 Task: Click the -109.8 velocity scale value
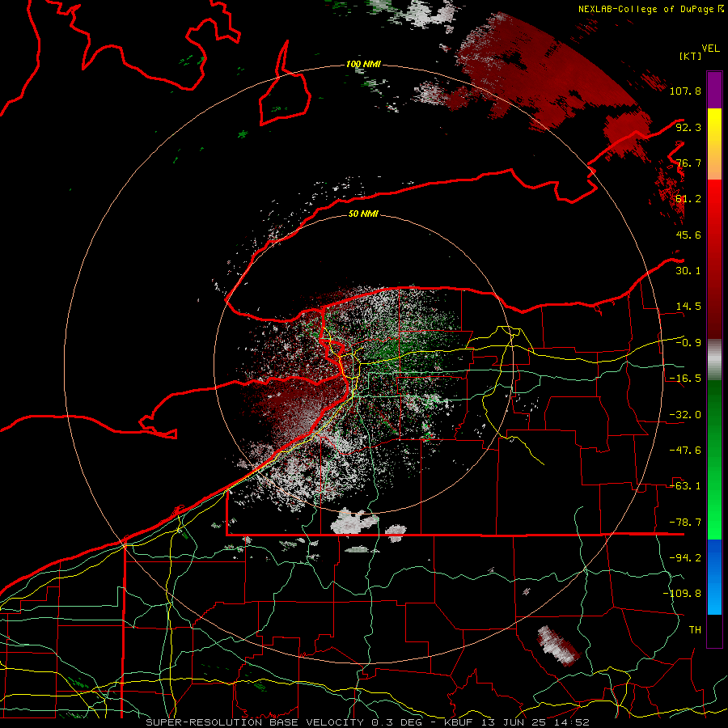(683, 594)
